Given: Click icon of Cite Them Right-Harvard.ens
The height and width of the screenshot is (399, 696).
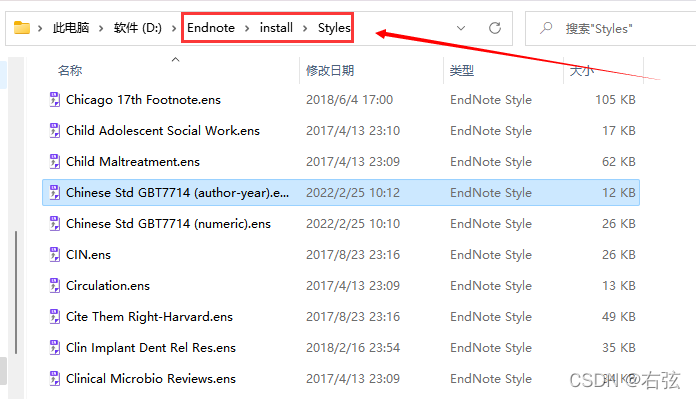Looking at the screenshot, I should [55, 317].
